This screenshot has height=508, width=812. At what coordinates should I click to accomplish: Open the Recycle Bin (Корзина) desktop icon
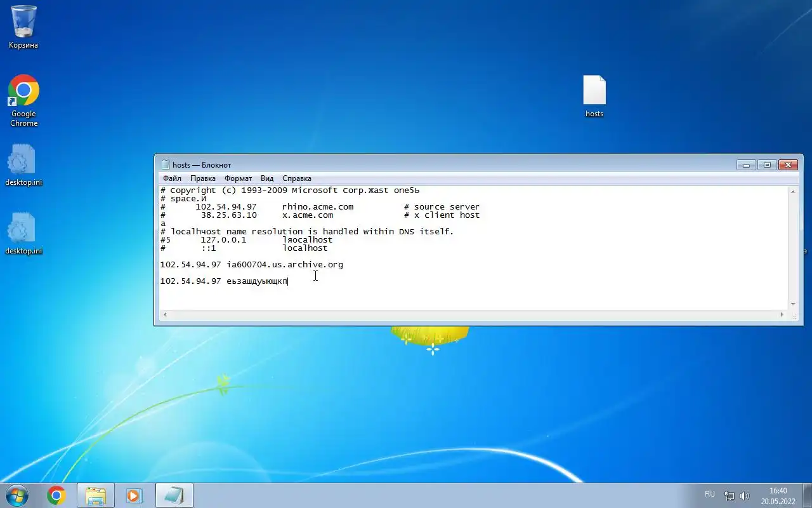[x=23, y=27]
